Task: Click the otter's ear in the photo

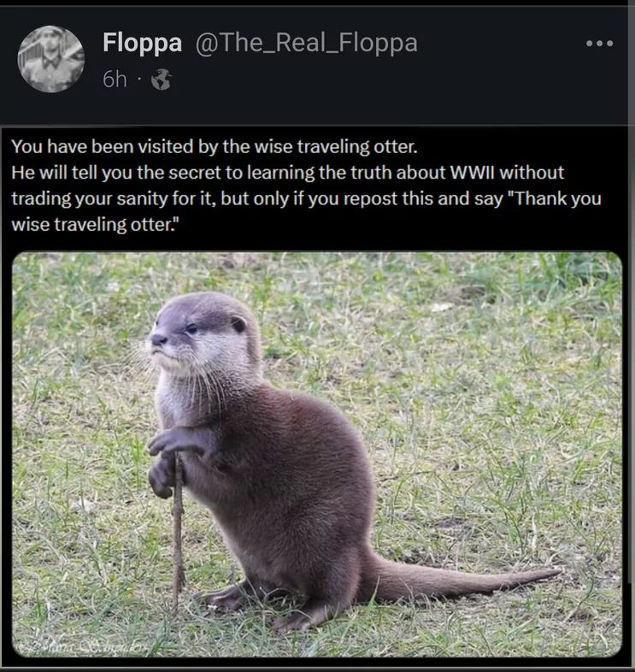Action: 238,323
